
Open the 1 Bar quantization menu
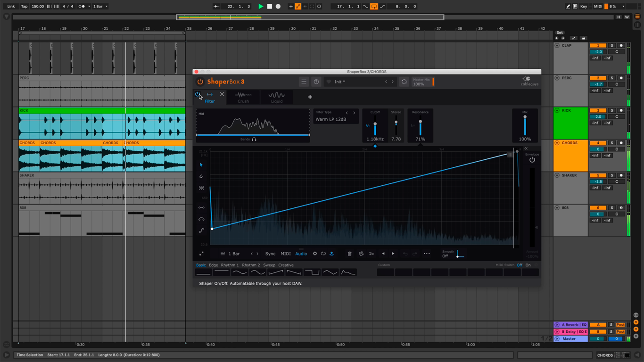(x=100, y=7)
